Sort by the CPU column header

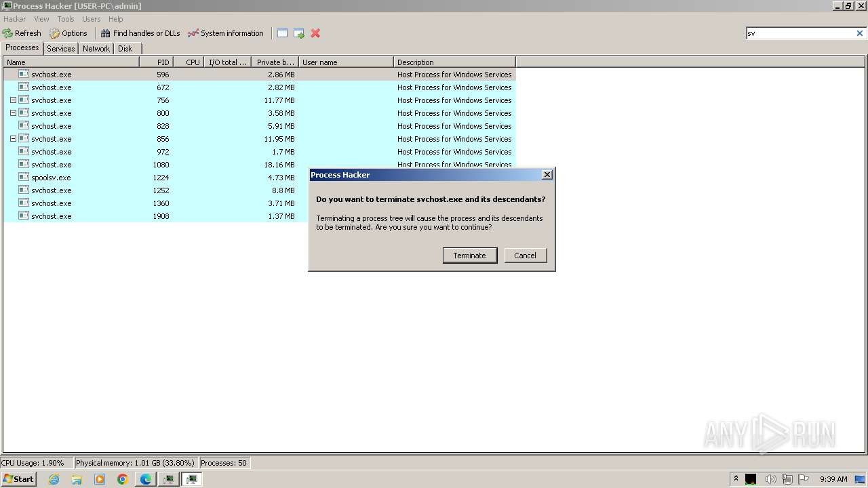click(x=189, y=62)
